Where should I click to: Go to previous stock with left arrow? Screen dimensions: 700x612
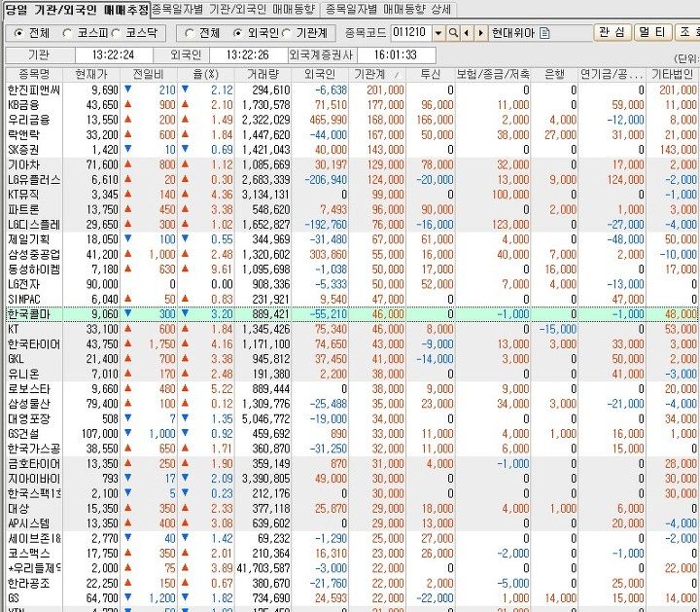tap(467, 33)
